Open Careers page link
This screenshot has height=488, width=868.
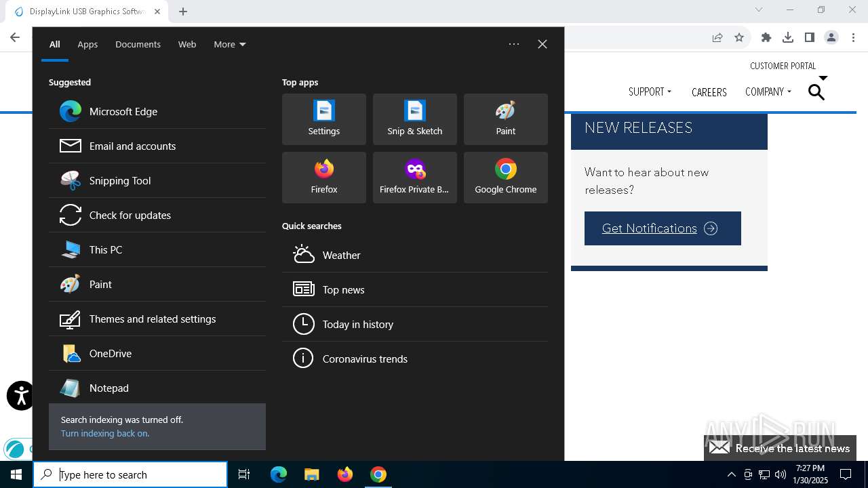(709, 92)
